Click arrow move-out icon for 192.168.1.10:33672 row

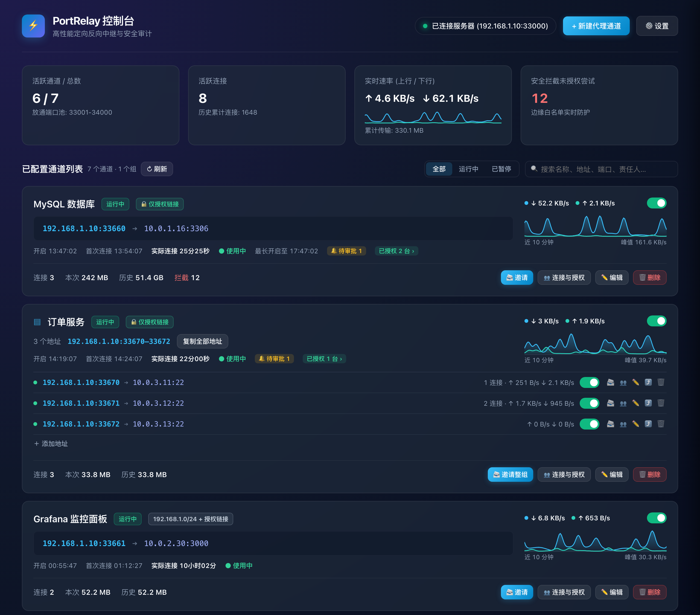648,424
